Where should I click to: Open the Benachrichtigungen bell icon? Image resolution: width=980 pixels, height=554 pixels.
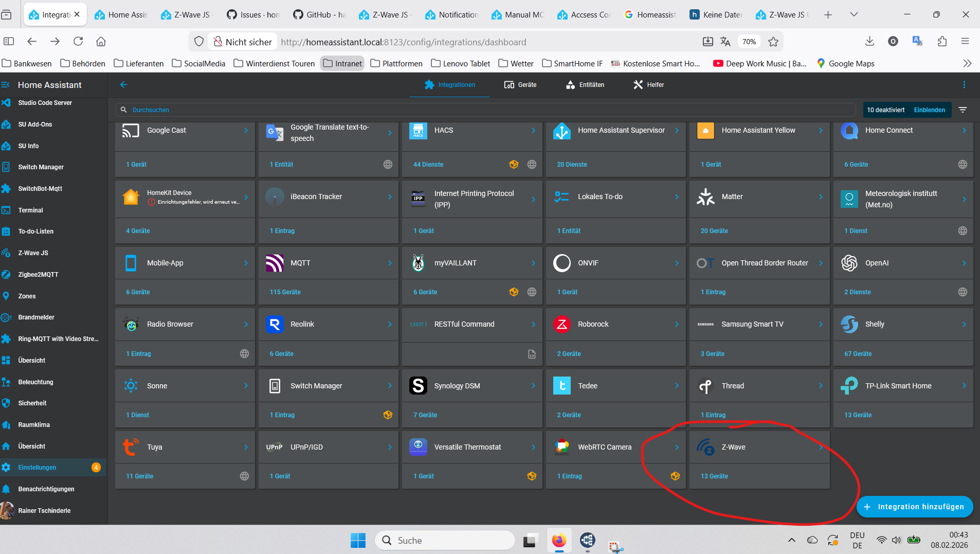coord(6,489)
